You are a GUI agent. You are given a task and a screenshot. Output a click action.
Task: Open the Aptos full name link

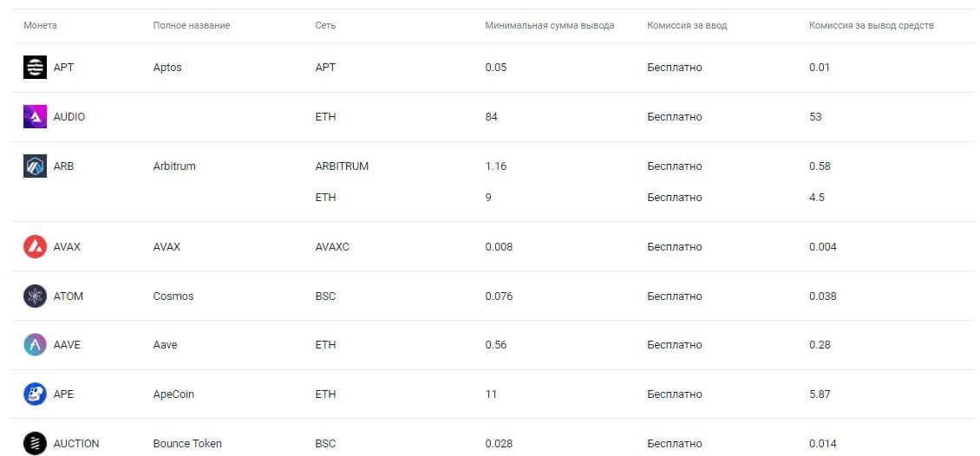(167, 67)
